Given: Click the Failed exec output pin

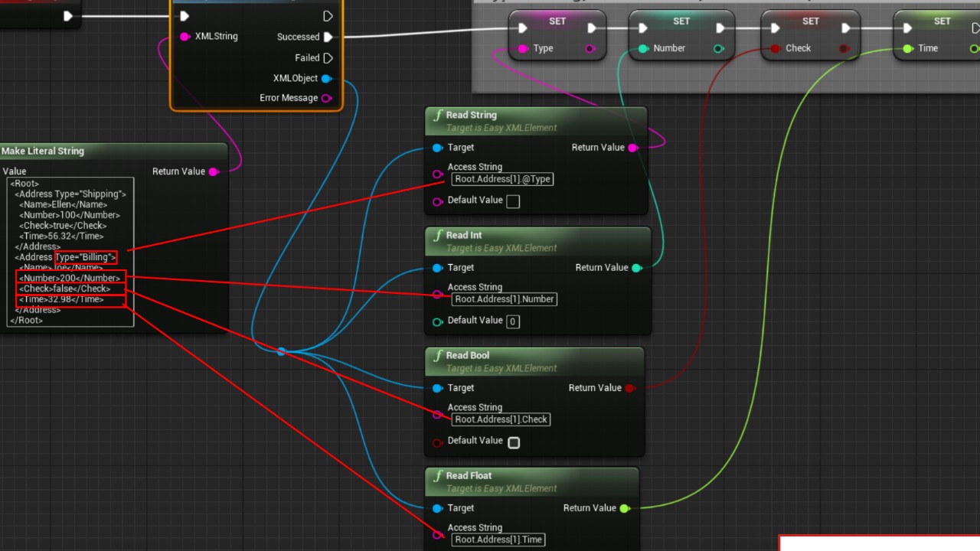Looking at the screenshot, I should (x=328, y=58).
